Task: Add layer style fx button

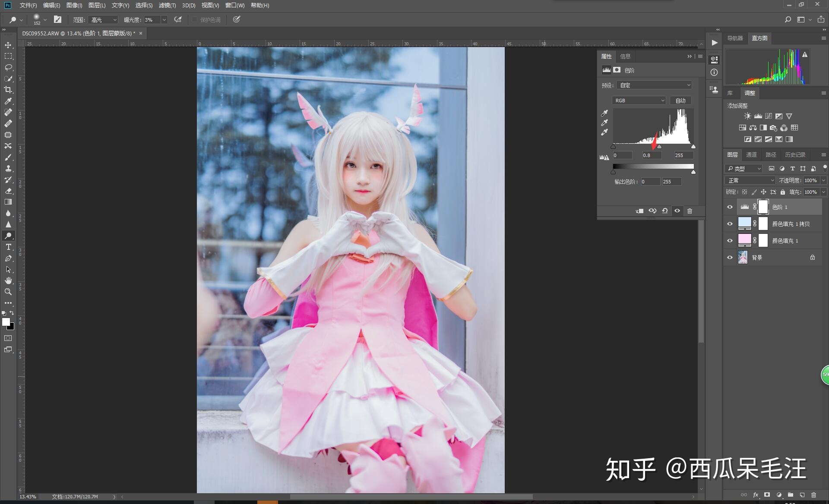Action: pos(756,495)
